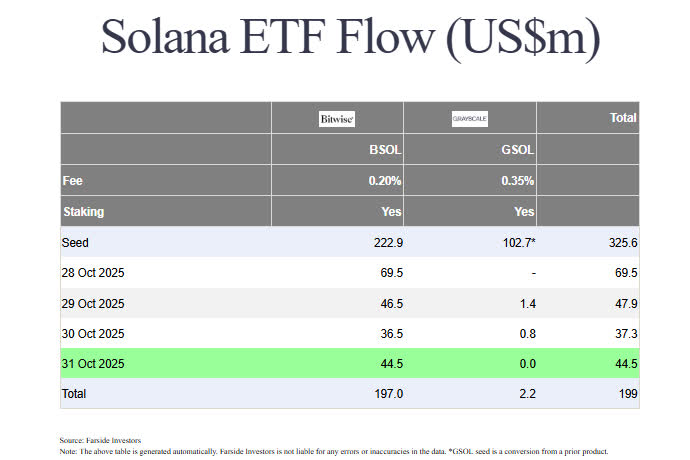The height and width of the screenshot is (460, 690).
Task: Select the GSOL ticker header cell
Action: pos(517,150)
